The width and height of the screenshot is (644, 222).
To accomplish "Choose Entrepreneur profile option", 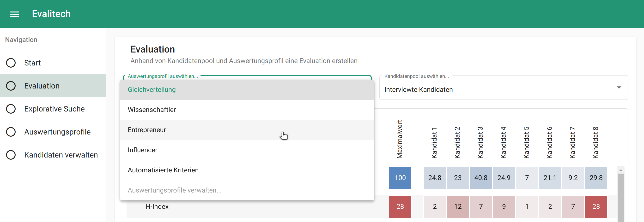I will point(247,130).
